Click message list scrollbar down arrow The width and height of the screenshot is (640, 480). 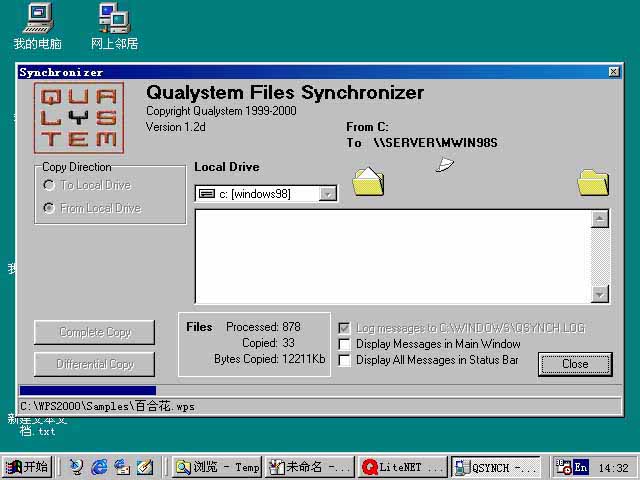tap(600, 294)
